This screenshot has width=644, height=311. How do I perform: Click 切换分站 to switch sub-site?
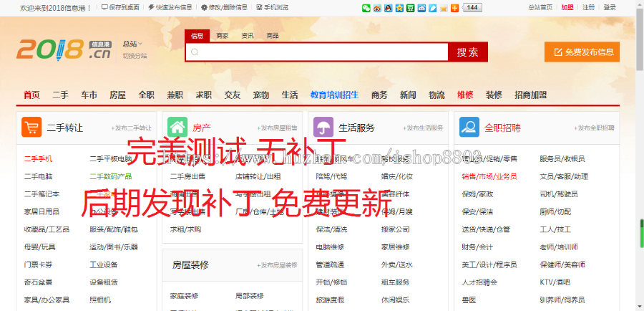point(135,56)
